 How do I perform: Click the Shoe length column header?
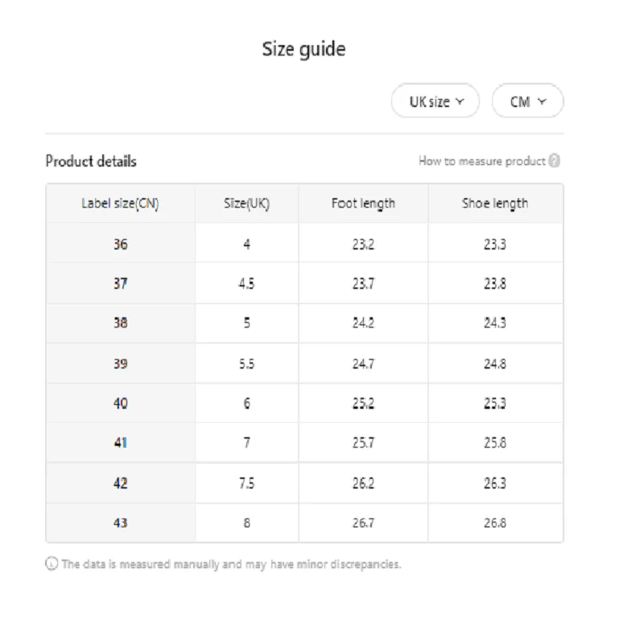[495, 204]
